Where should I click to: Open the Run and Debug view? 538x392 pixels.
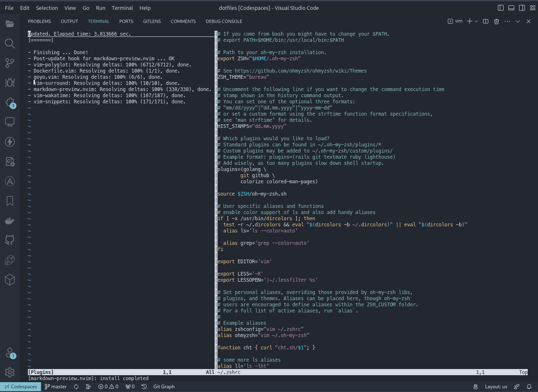[10, 83]
